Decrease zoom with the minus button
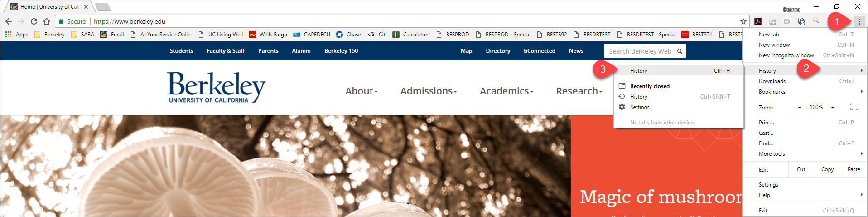Image resolution: width=868 pixels, height=217 pixels. [x=800, y=107]
